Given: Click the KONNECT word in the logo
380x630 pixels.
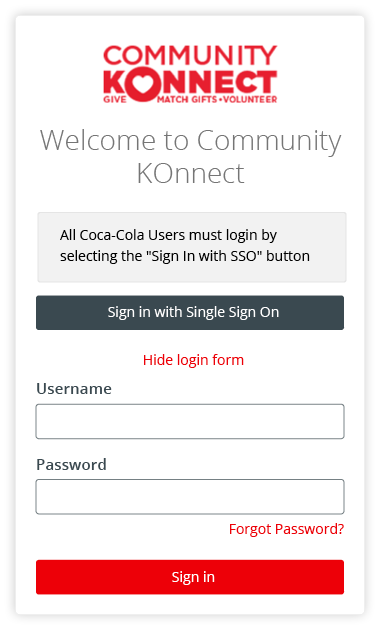Looking at the screenshot, I should pos(190,84).
